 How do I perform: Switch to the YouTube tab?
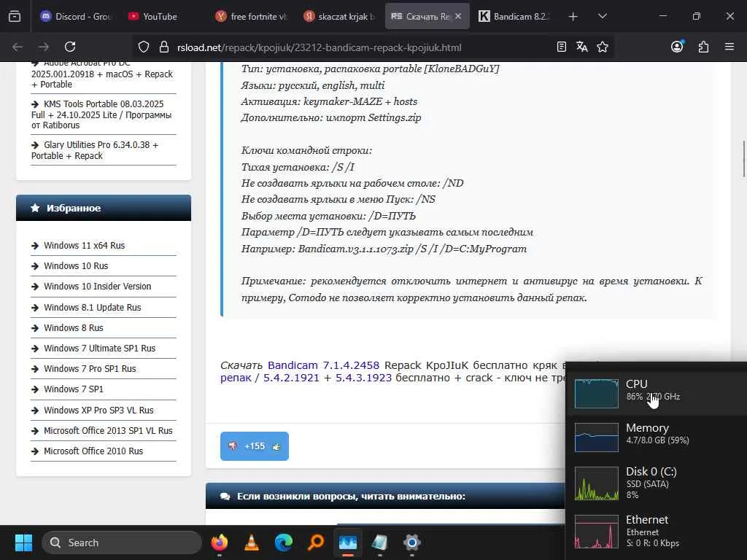161,16
